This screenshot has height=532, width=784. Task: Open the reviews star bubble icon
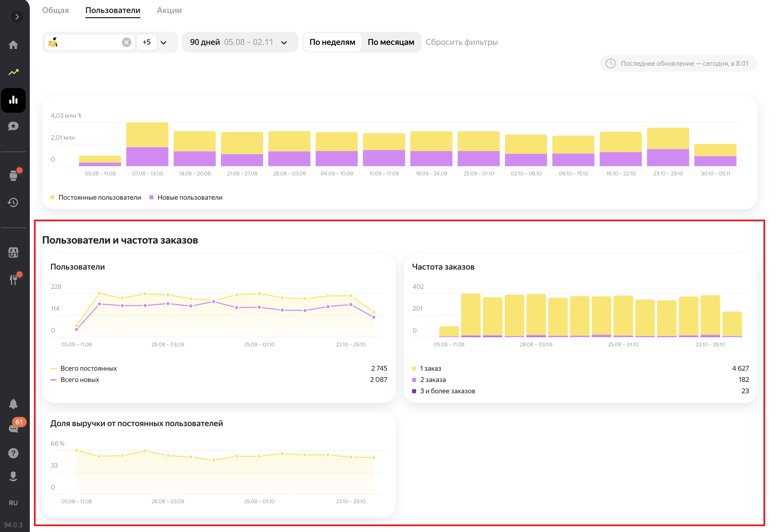[13, 126]
